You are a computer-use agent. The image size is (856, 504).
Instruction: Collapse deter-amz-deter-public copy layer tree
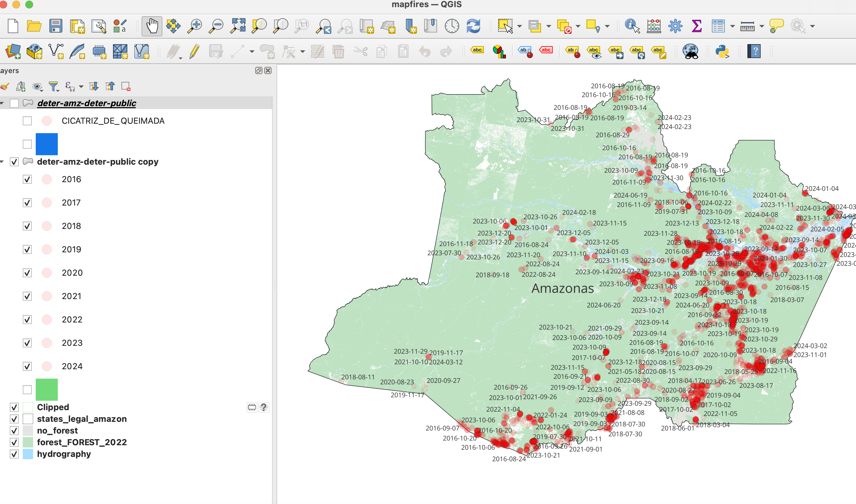2,162
